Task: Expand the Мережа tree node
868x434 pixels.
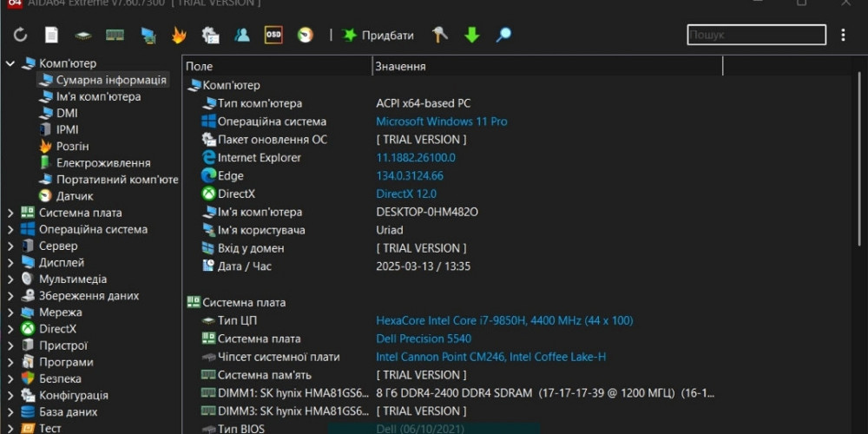Action: click(x=10, y=312)
